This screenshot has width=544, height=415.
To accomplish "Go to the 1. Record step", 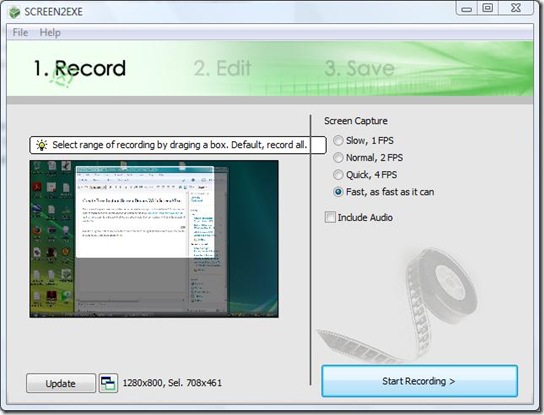I will click(x=80, y=68).
